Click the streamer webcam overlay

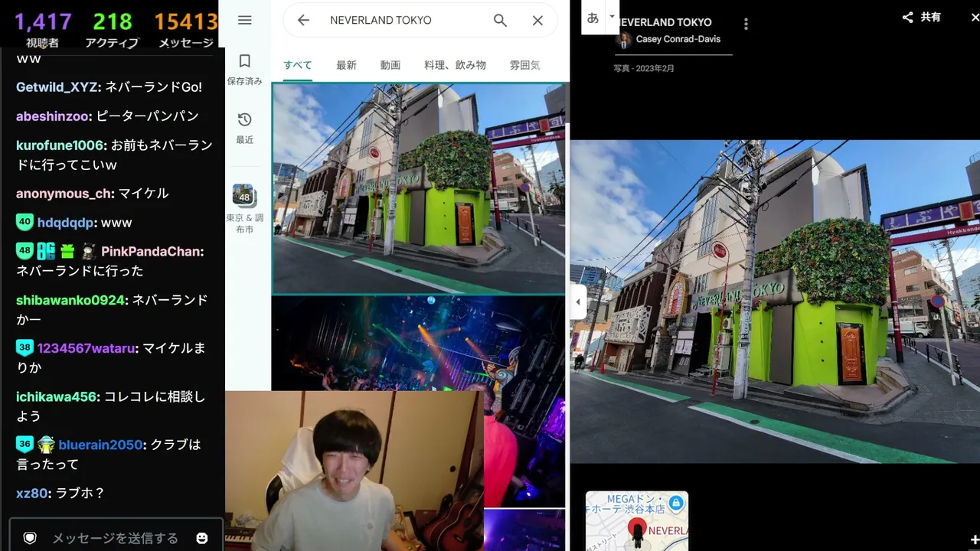coord(354,471)
